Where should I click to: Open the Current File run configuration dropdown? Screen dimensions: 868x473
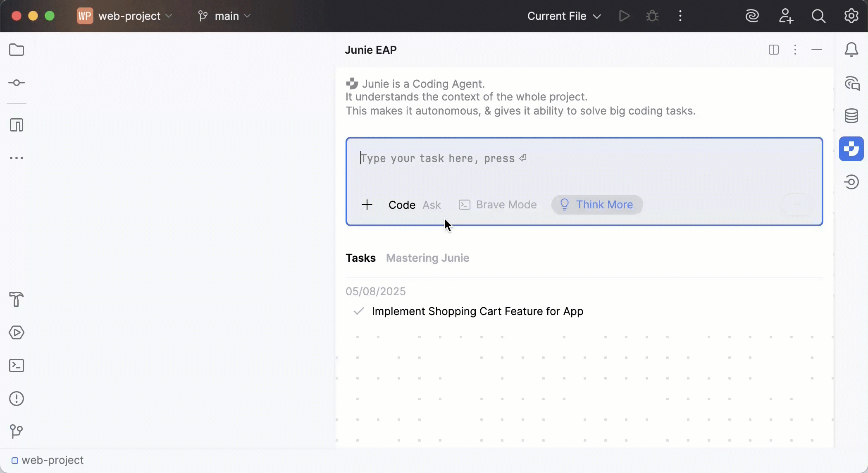[x=564, y=16]
